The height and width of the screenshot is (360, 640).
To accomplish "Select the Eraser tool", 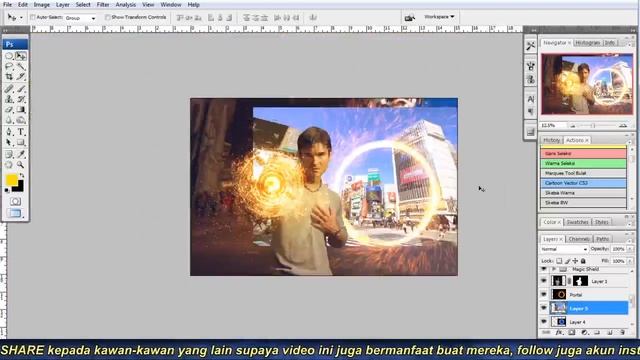I will point(9,109).
